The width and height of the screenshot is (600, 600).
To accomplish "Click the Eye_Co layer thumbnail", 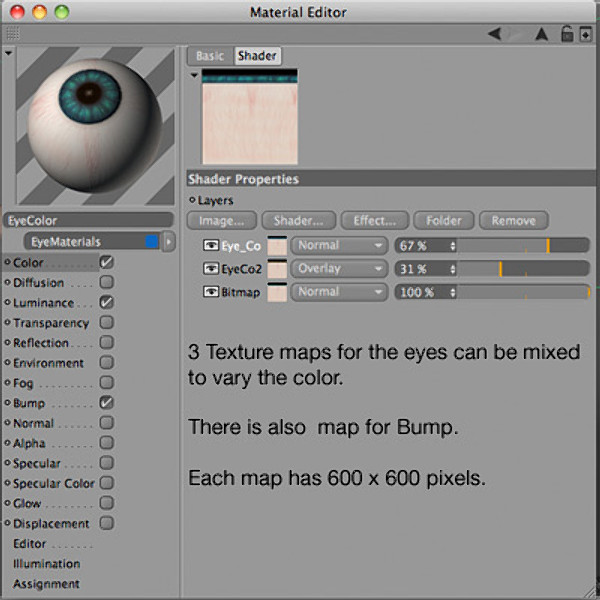I will 277,246.
